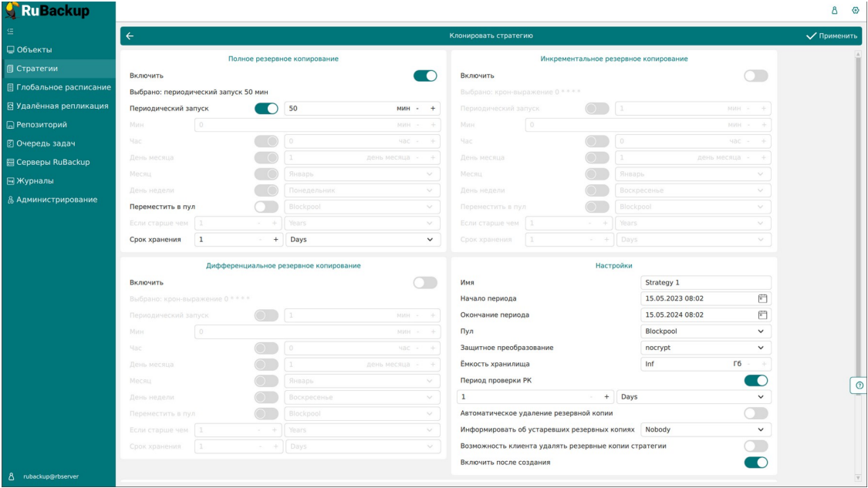Enable incremental backup with Включить toggle
Viewport: 868px width, 488px height.
click(x=755, y=76)
